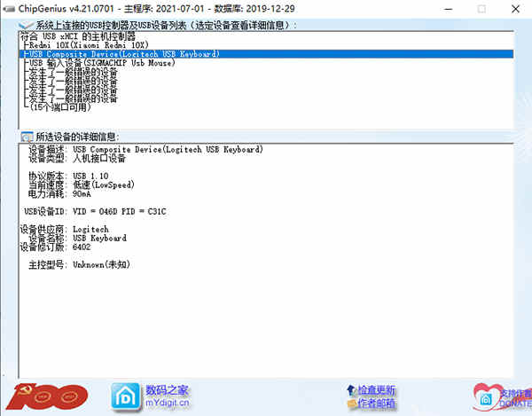Click 作者邮箱 author email link
532x416 pixels.
(x=377, y=403)
